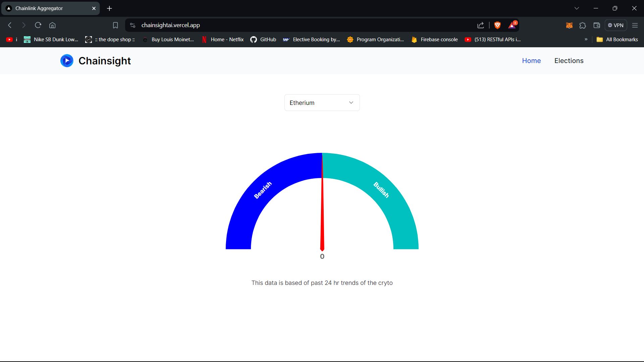Open the Etherium crypto dropdown

tap(322, 103)
